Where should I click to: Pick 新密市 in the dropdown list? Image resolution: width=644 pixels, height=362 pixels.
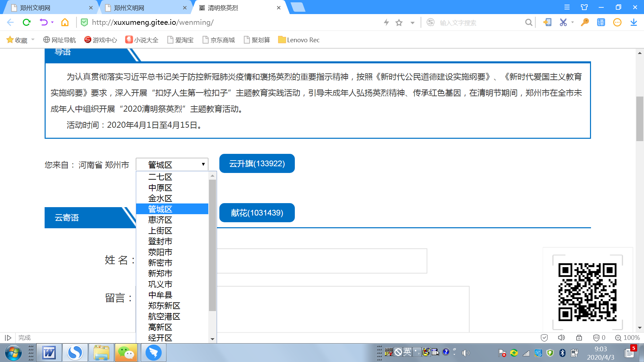[172, 263]
